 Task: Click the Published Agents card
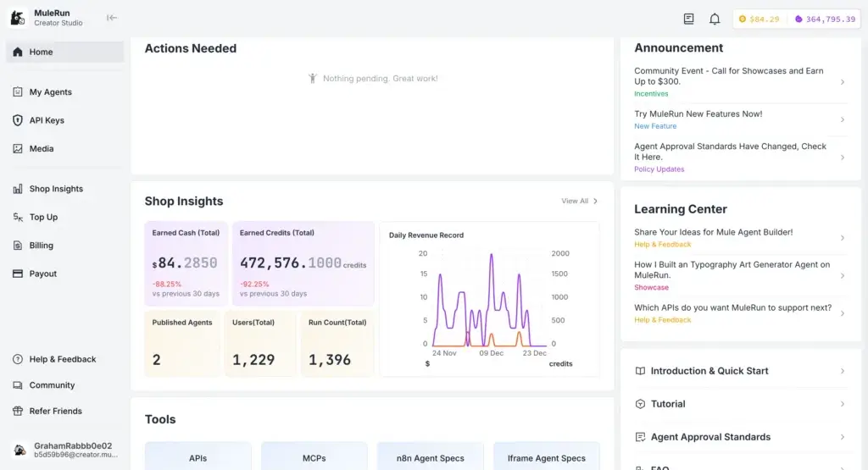[x=182, y=344]
